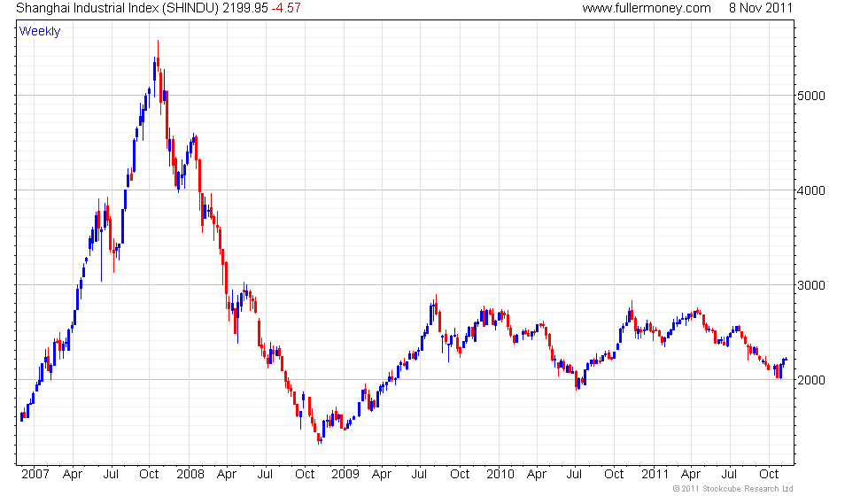Click the late 2008 lowest candlestick at the chart bottom
Image resolution: width=868 pixels, height=496 pixels.
319,439
